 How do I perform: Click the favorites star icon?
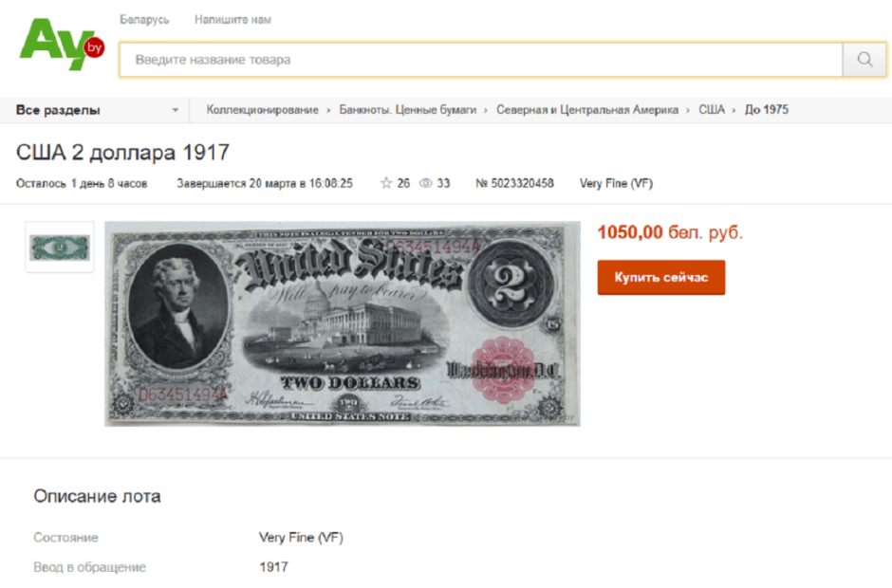coord(386,183)
